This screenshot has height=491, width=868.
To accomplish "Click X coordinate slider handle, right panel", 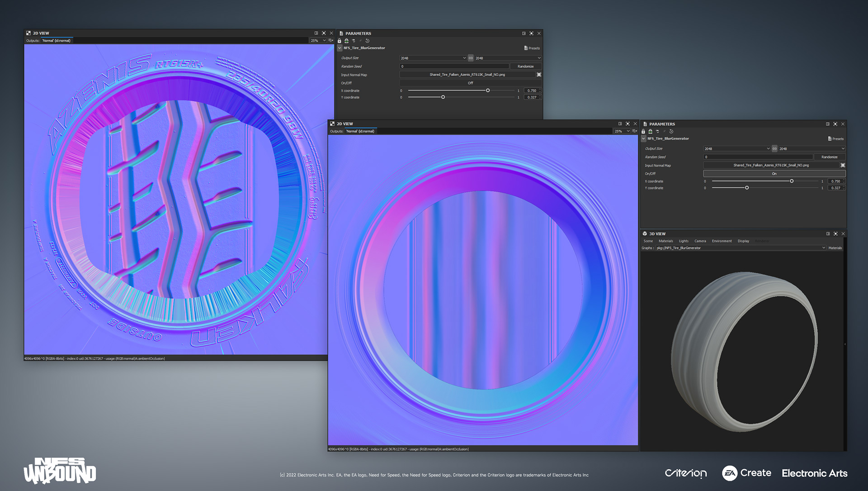I will pyautogui.click(x=792, y=181).
